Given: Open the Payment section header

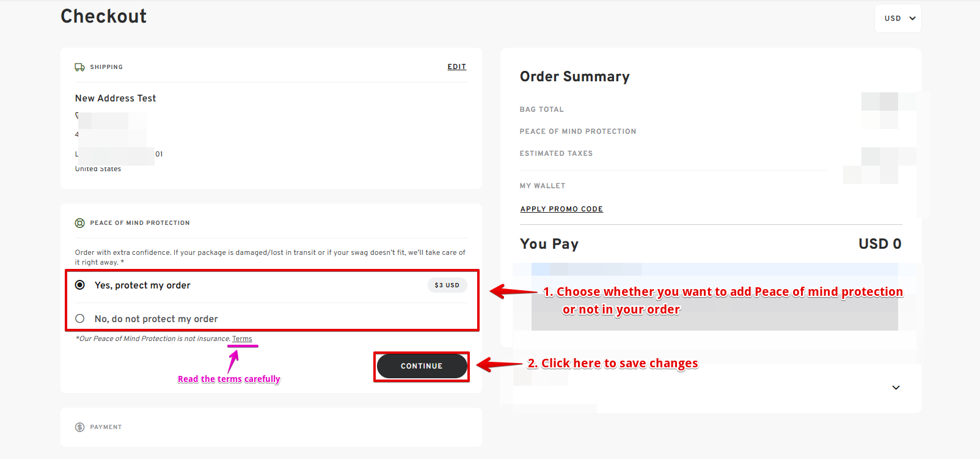Looking at the screenshot, I should pos(106,427).
